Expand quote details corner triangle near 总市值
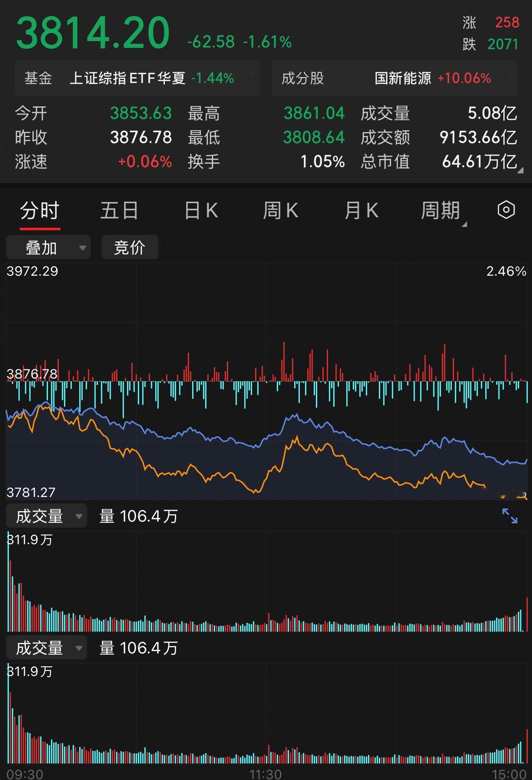This screenshot has height=780, width=532. (520, 170)
